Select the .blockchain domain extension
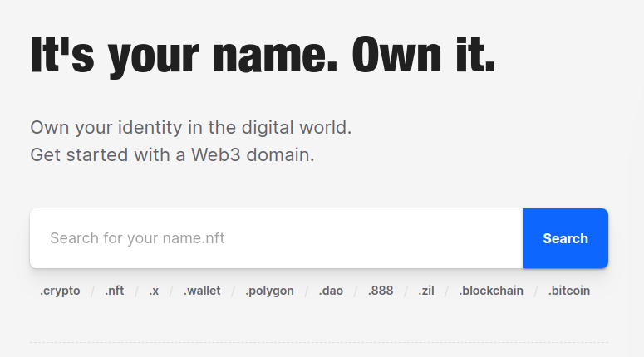 pos(491,291)
